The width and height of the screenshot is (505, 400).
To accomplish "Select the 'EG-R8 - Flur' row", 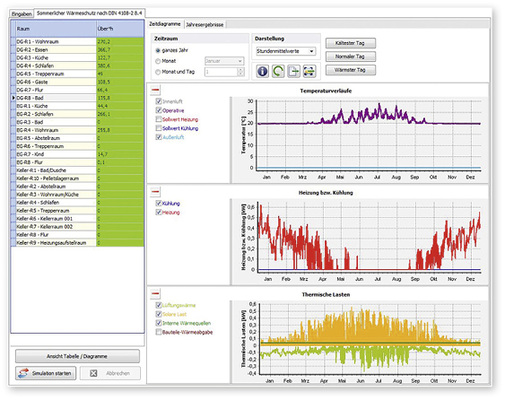I will pos(77,162).
